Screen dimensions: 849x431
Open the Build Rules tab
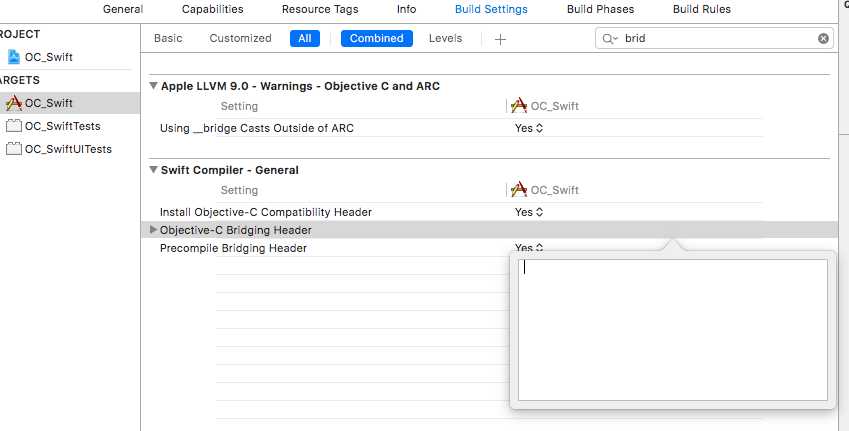(x=702, y=9)
